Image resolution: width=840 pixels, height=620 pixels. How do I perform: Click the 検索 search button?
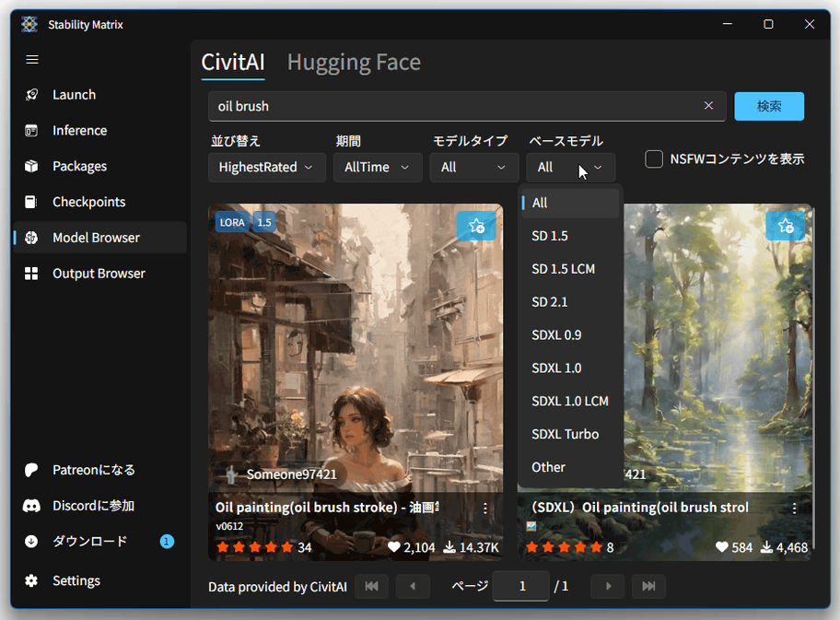[769, 106]
